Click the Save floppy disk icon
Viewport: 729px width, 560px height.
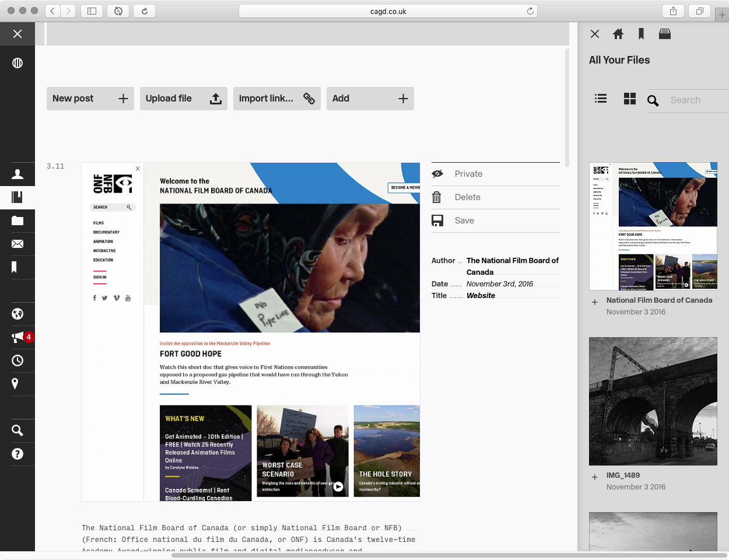437,220
